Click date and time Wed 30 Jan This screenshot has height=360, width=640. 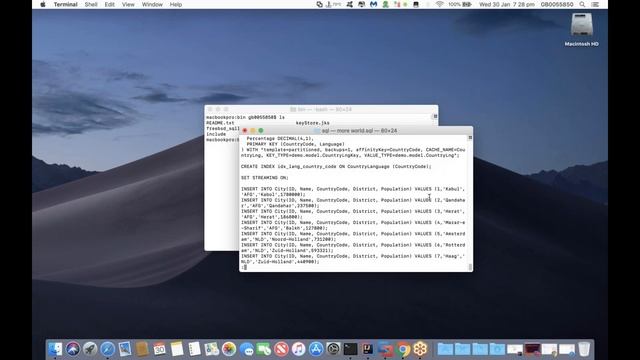(x=507, y=4)
